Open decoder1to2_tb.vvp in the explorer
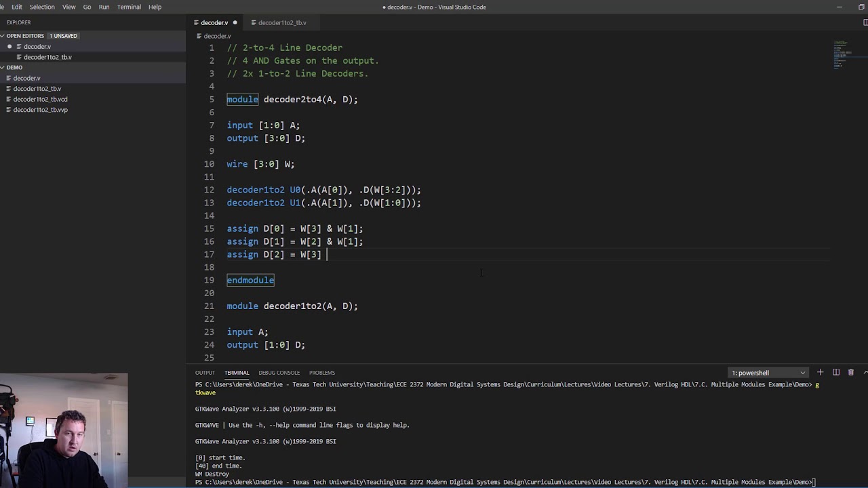The image size is (868, 488). coord(40,110)
